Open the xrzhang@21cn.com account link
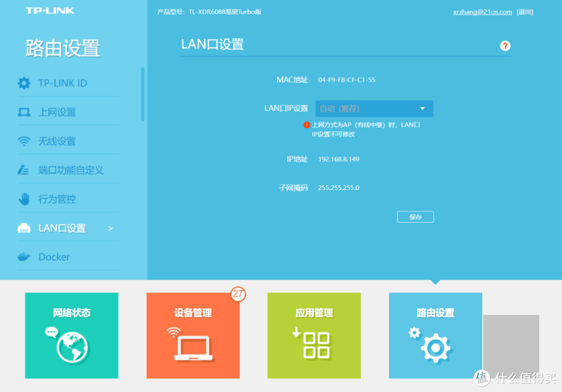The height and width of the screenshot is (392, 562). click(482, 11)
